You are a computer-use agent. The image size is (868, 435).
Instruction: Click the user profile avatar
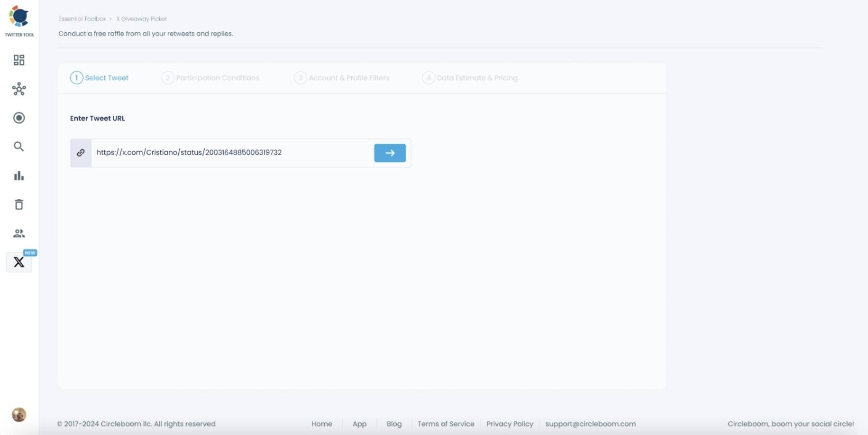(19, 415)
